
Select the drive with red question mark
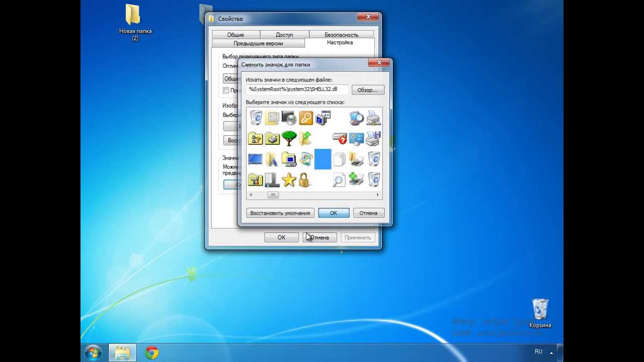340,138
